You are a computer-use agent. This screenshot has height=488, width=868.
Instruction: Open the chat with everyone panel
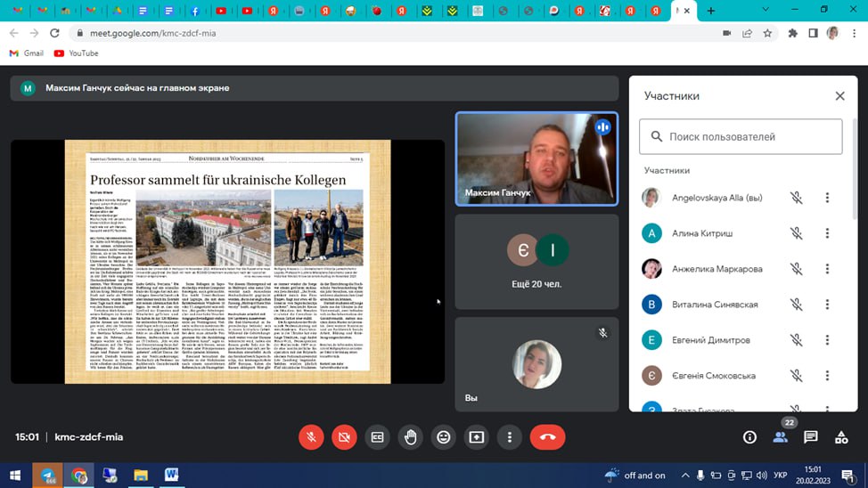810,437
